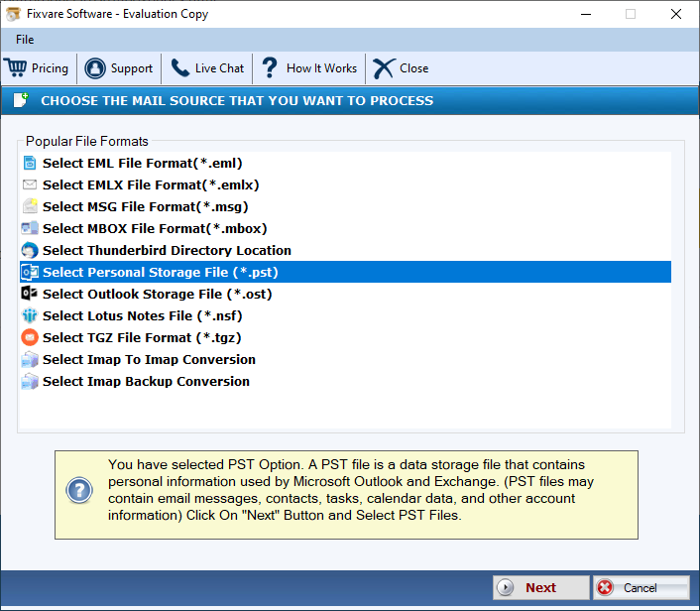Select MSG File Format option
The height and width of the screenshot is (611, 700).
(x=145, y=207)
